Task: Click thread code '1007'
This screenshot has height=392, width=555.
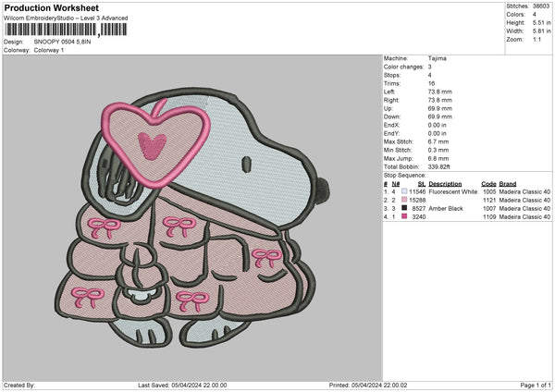Action: (489, 208)
